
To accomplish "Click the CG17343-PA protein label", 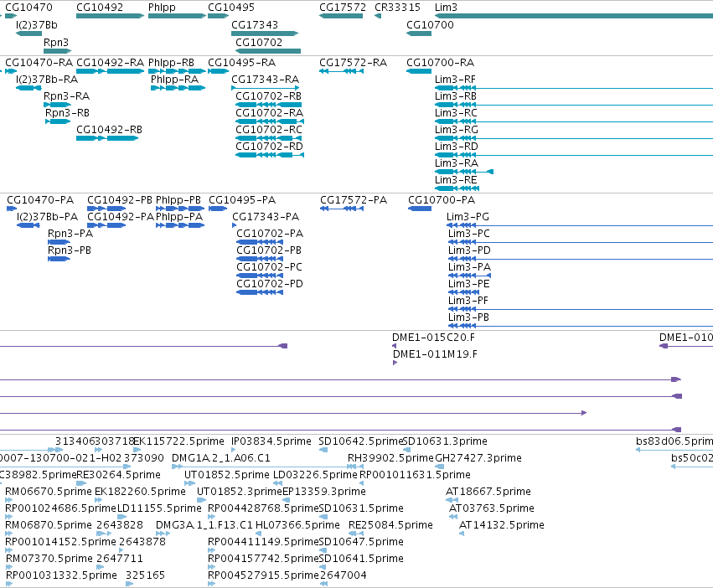I will point(266,217).
